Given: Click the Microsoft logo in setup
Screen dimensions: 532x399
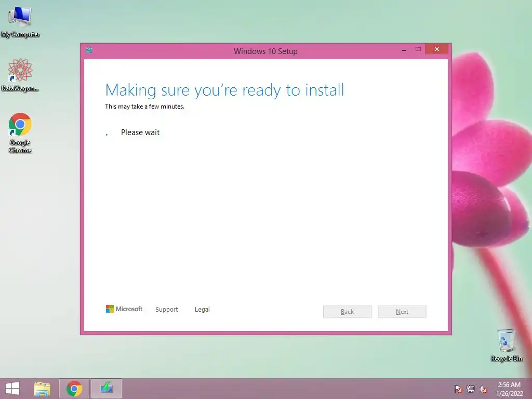Looking at the screenshot, I should (124, 309).
